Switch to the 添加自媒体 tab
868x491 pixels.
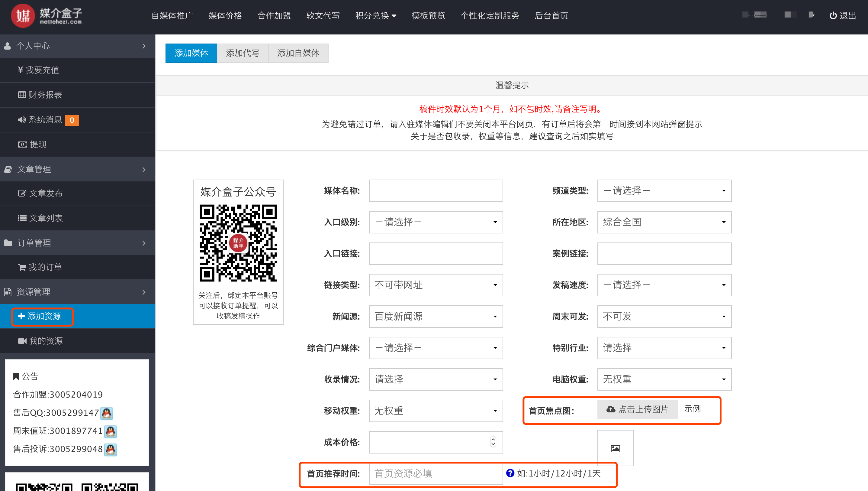(298, 53)
